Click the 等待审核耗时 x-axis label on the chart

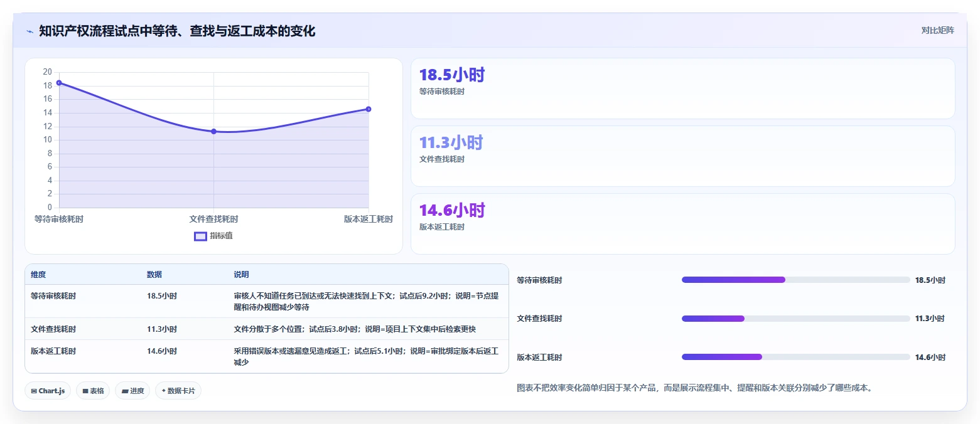point(59,219)
